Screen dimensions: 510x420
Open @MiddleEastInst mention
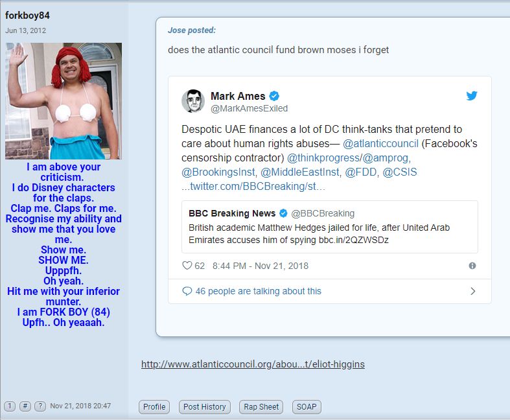(x=300, y=172)
